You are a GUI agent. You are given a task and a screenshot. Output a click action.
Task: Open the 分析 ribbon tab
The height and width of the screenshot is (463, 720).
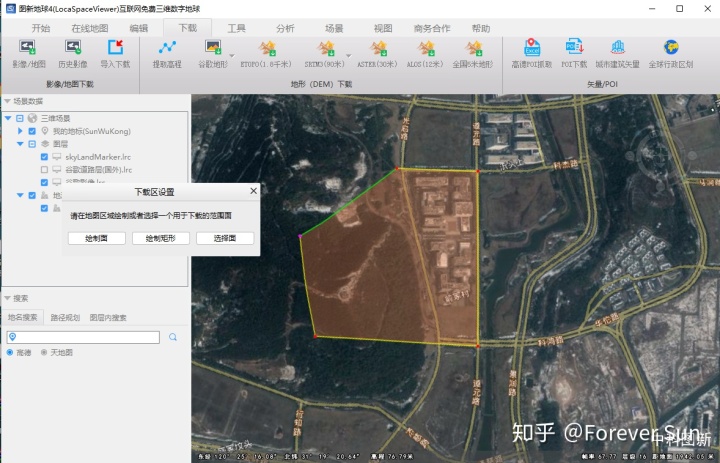coord(285,28)
